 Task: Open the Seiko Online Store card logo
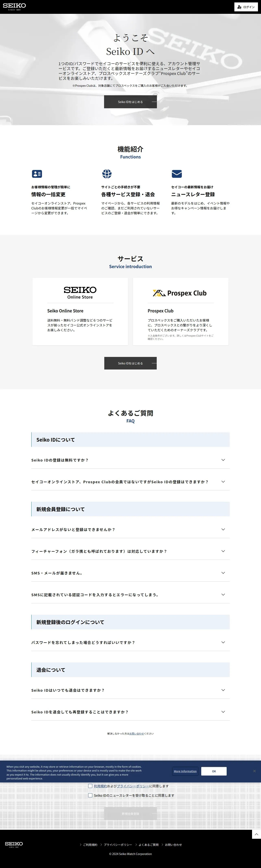(80, 293)
